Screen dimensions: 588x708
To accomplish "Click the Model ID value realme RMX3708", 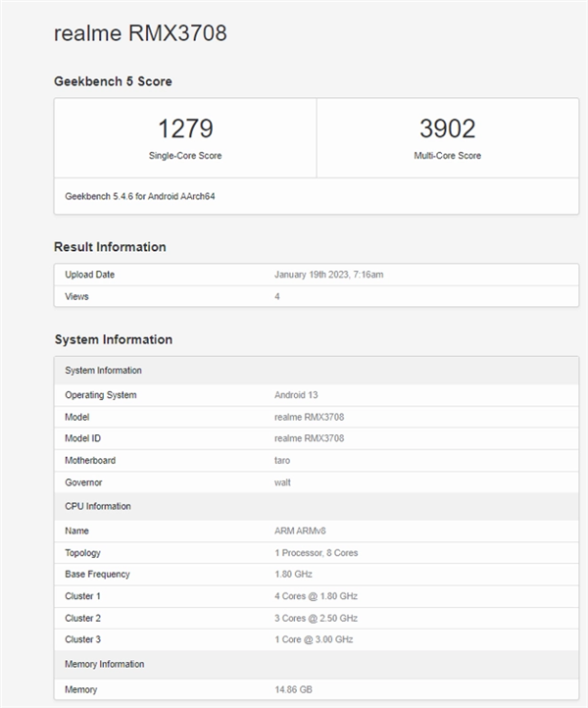I will [309, 438].
